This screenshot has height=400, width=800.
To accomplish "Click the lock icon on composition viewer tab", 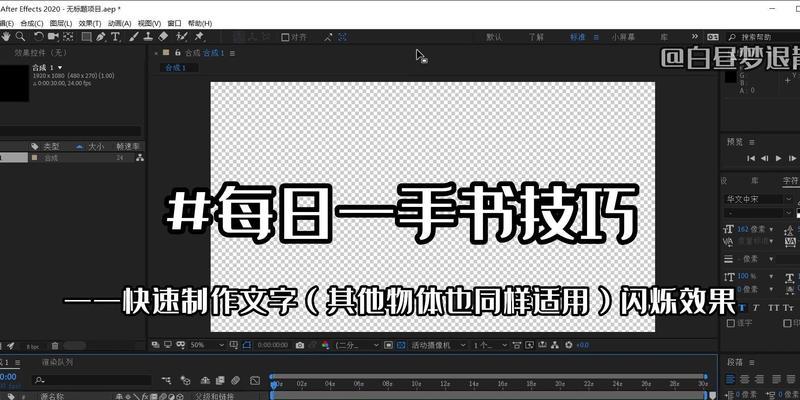I will click(178, 53).
